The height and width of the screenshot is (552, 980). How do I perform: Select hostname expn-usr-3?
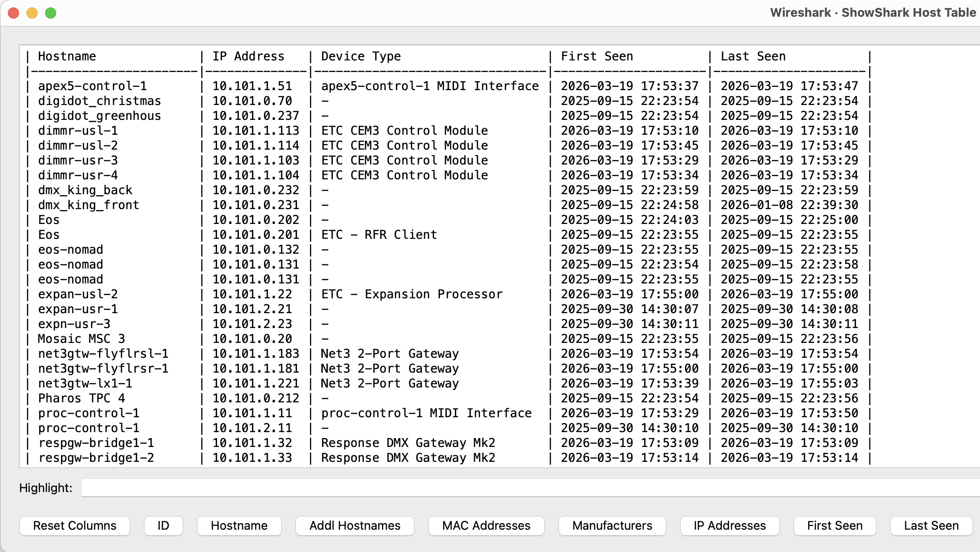tap(74, 324)
